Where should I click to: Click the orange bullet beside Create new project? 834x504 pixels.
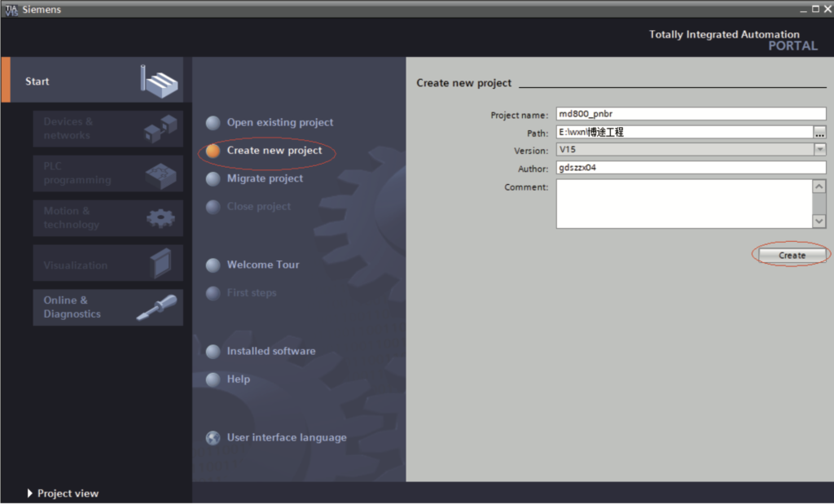coord(213,151)
